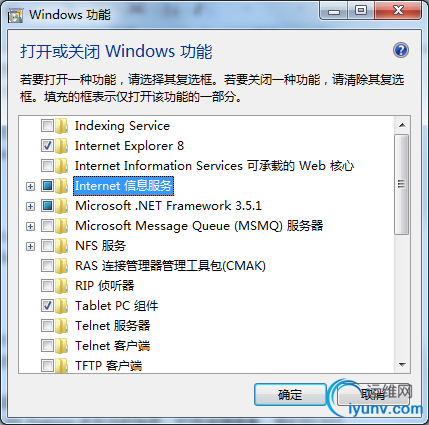Viewport: 429px width, 425px height.
Task: Select the RIP 侦听器 folder icon
Action: 61,286
